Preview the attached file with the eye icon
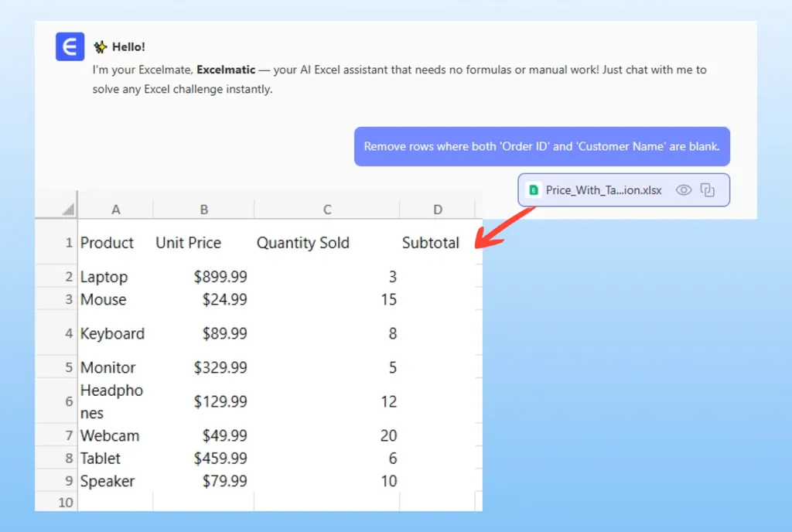792x532 pixels. tap(683, 190)
